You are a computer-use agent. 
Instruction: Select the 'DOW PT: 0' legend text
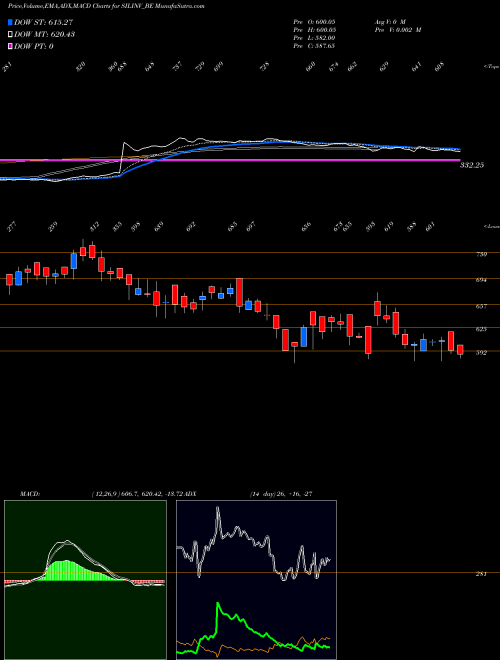click(x=34, y=46)
